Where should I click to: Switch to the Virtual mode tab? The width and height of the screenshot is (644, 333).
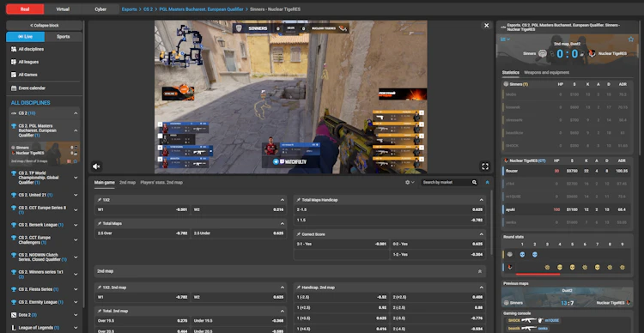click(x=63, y=9)
